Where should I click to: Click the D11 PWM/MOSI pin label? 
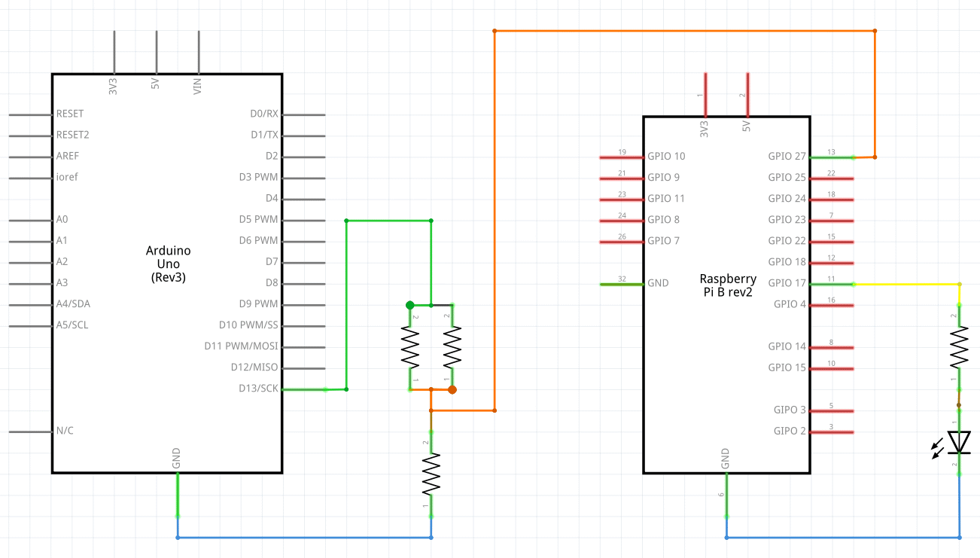pyautogui.click(x=241, y=346)
